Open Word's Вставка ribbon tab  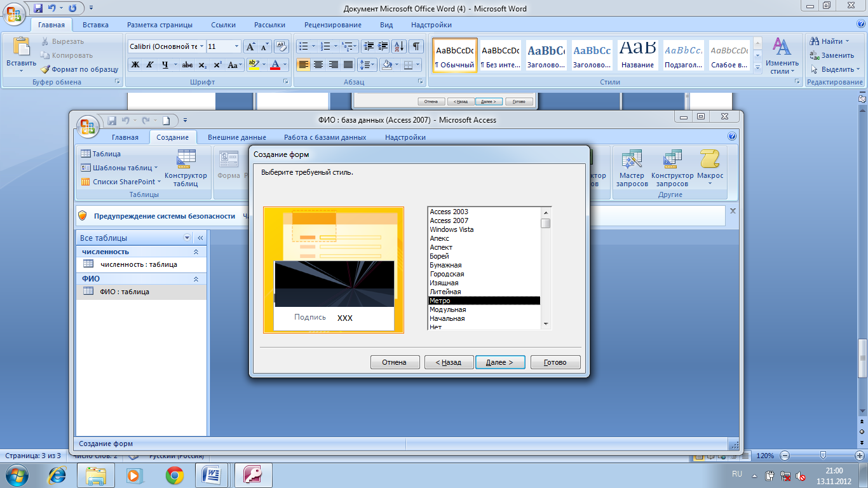click(95, 25)
